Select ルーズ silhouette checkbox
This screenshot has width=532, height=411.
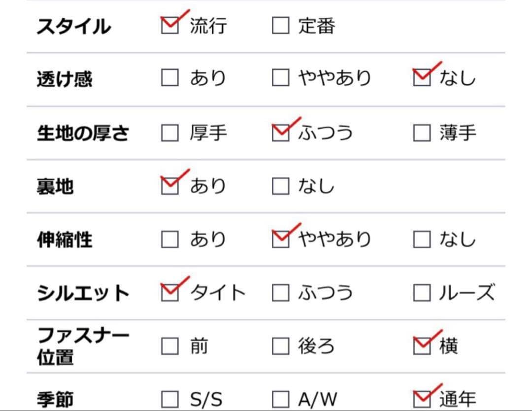tap(422, 293)
